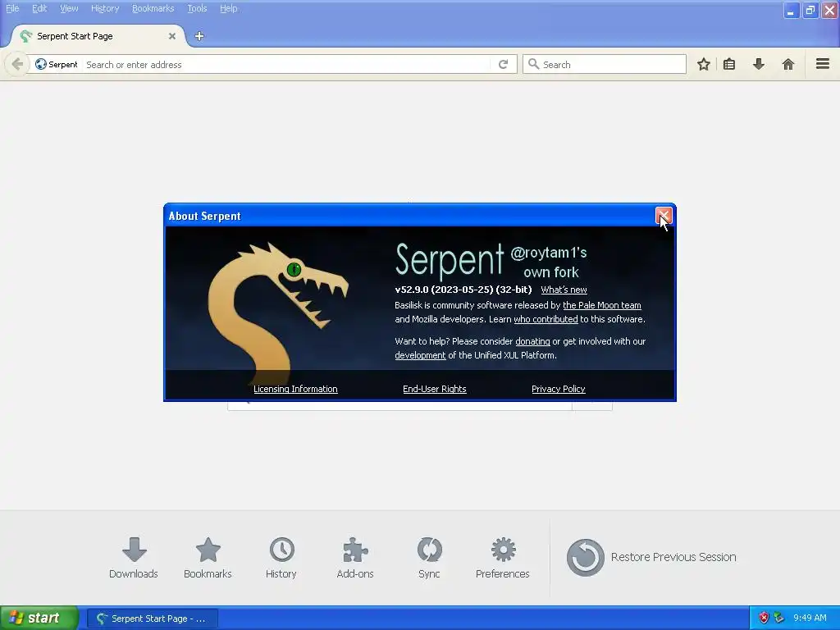Open new tab with plus button

pos(199,36)
